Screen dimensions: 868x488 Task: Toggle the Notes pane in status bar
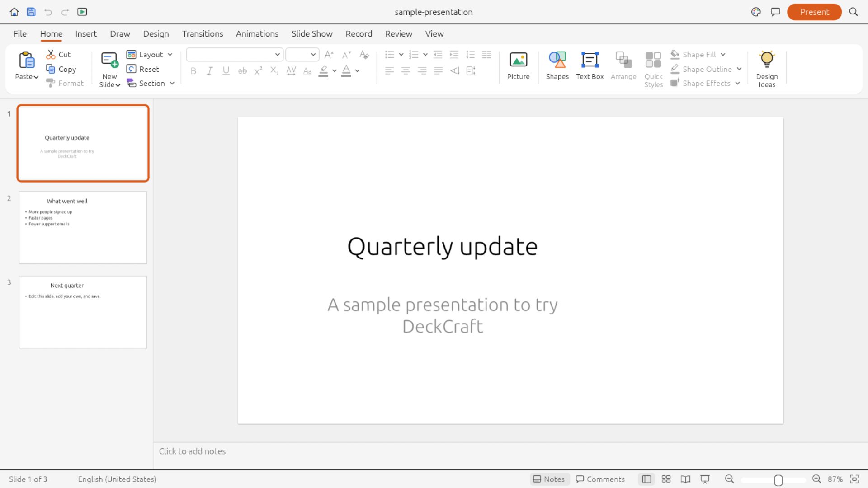click(549, 479)
